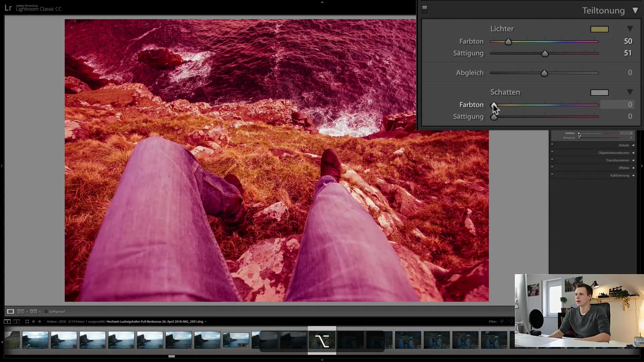This screenshot has height=362, width=644.
Task: Expand the Details panel arrow
Action: [633, 145]
